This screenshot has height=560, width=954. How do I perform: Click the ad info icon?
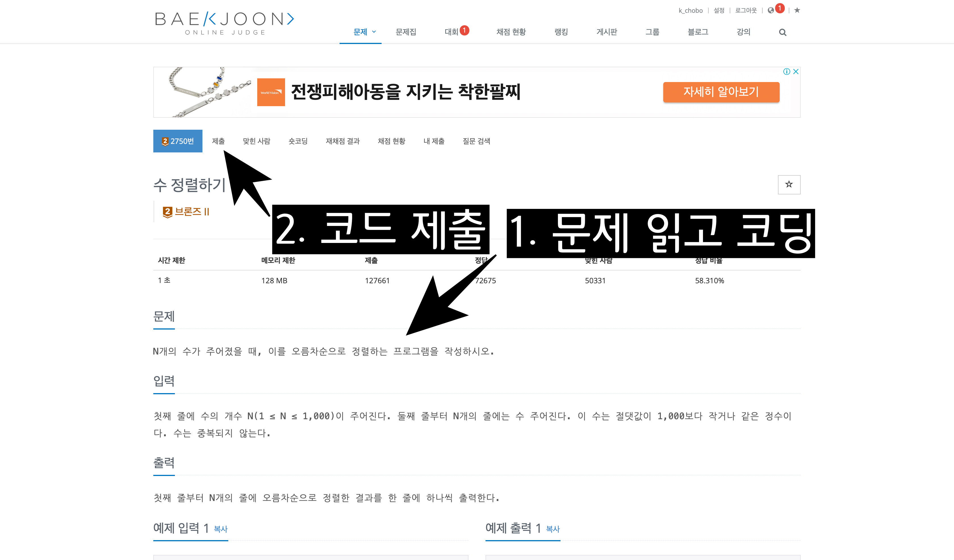(787, 72)
